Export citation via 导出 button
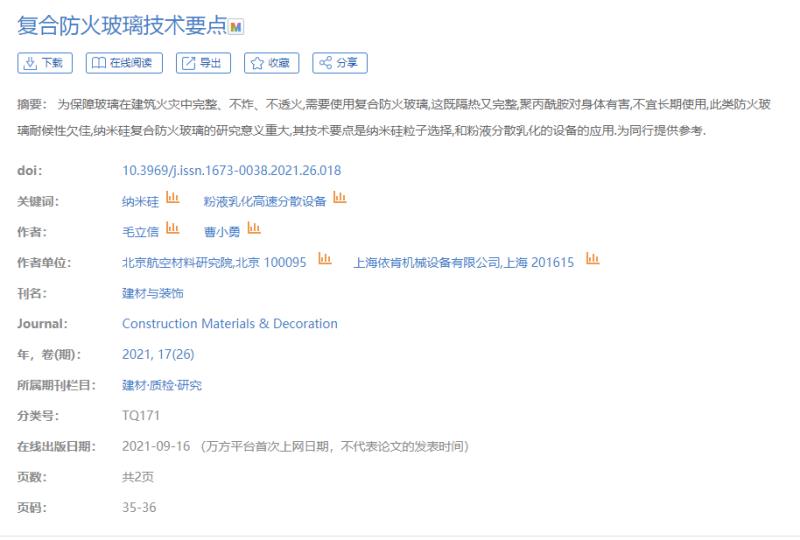This screenshot has height=540, width=800. pos(204,63)
